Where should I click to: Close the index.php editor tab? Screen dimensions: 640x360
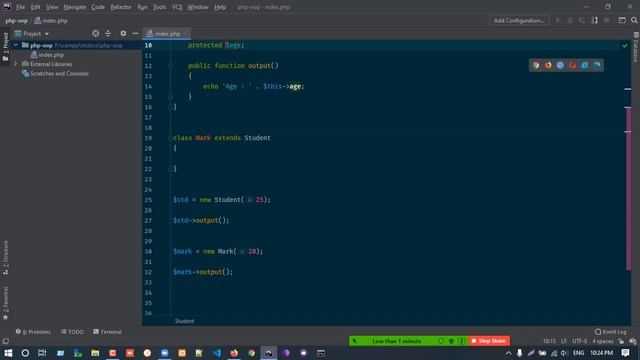click(185, 33)
